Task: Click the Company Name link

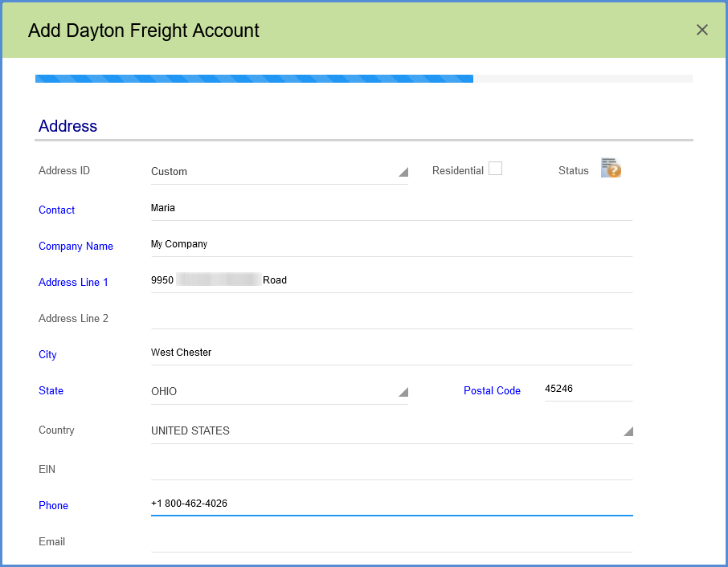Action: [x=76, y=246]
